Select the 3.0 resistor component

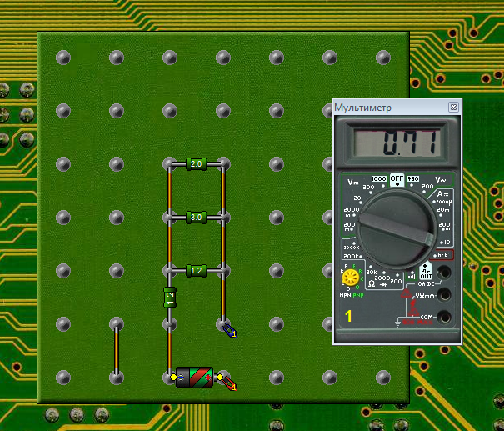pyautogui.click(x=197, y=218)
